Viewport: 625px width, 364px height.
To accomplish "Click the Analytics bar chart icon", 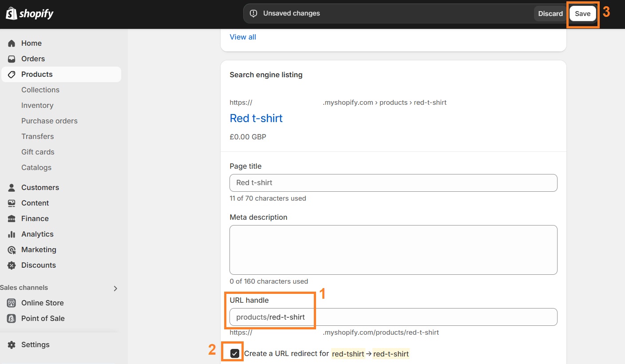I will point(12,234).
